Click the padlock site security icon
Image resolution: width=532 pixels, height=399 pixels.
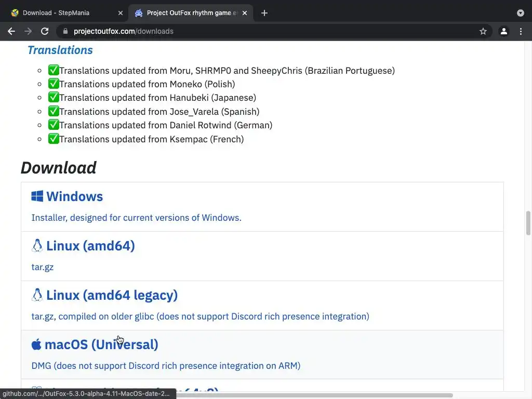pyautogui.click(x=65, y=31)
